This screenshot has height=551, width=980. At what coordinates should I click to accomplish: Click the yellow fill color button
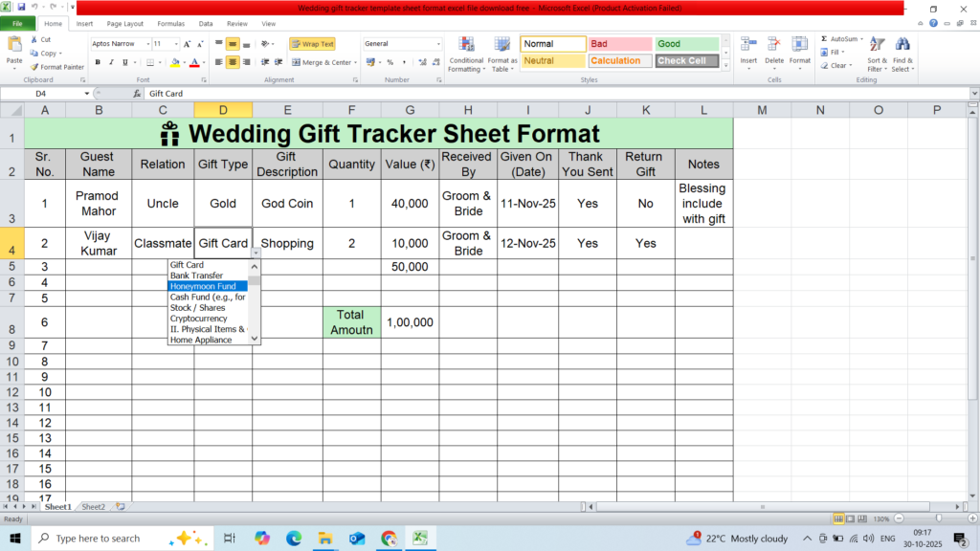coord(172,62)
